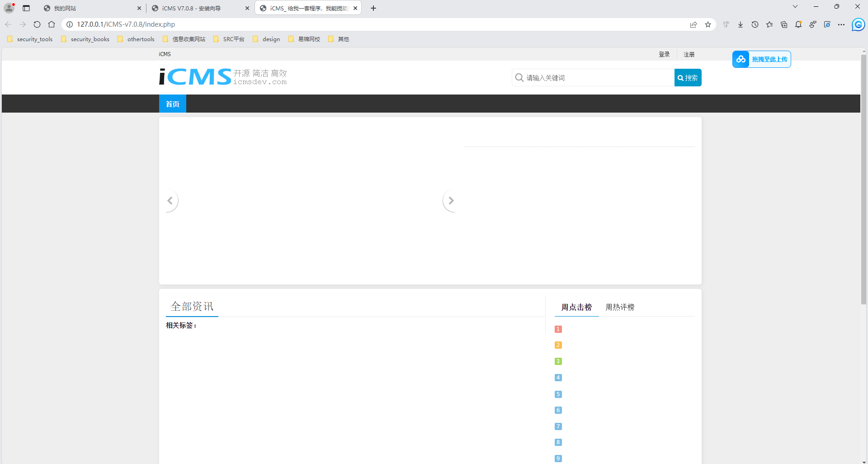
Task: Open the notifications bell icon
Action: (x=798, y=24)
